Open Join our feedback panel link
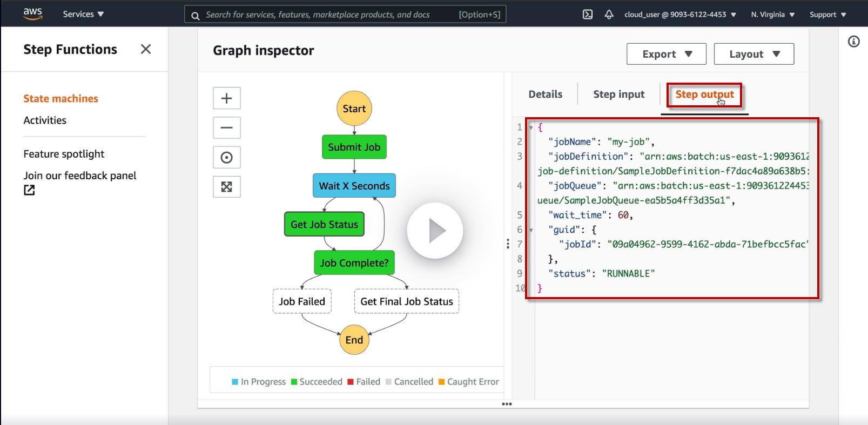The image size is (868, 425). 79,176
